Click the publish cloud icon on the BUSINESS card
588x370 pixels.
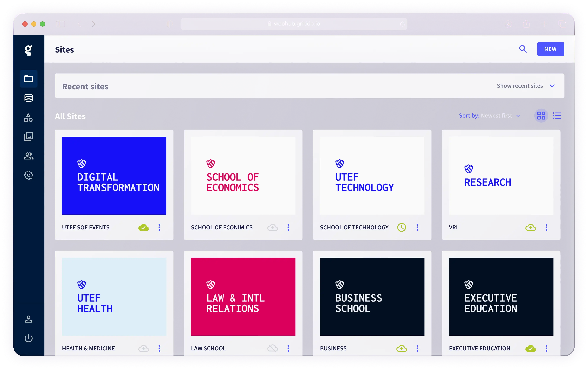tap(402, 348)
